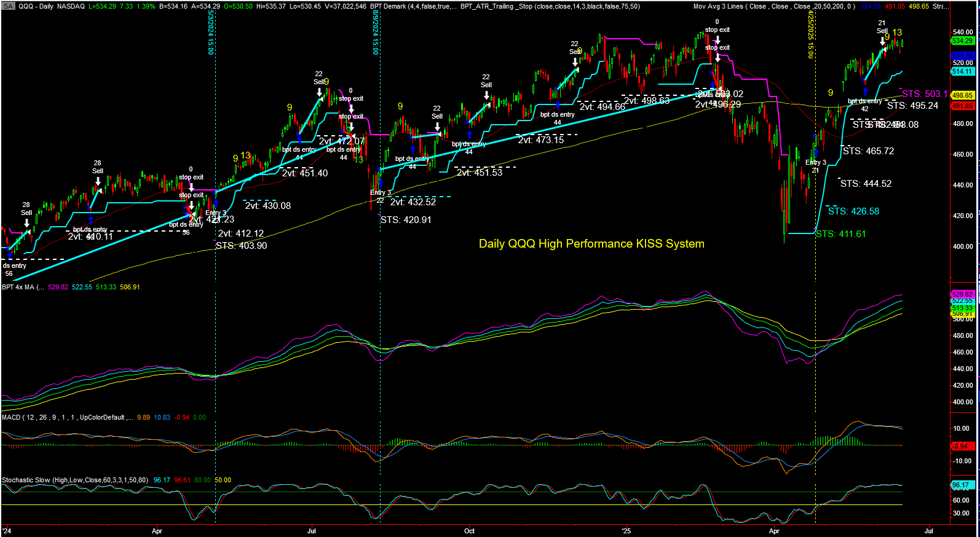This screenshot has width=980, height=537.
Task: Select the MACD indicator label
Action: [x=68, y=417]
